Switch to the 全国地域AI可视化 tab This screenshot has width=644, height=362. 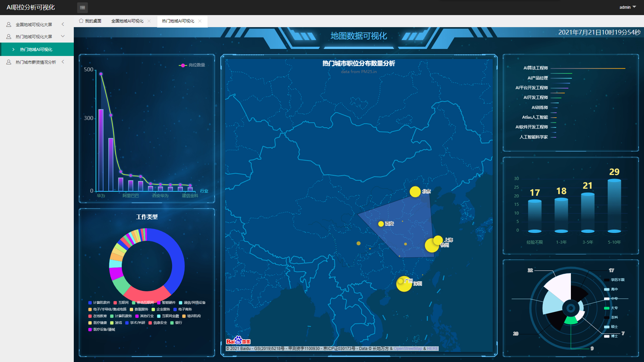tap(127, 21)
